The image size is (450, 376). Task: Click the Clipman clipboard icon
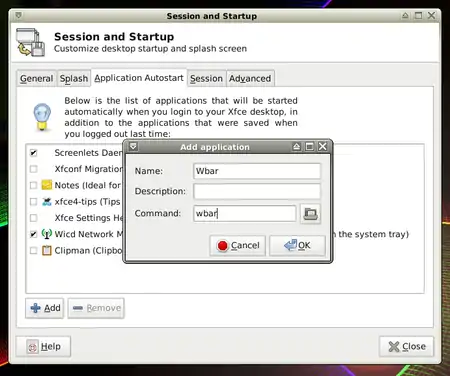(47, 250)
